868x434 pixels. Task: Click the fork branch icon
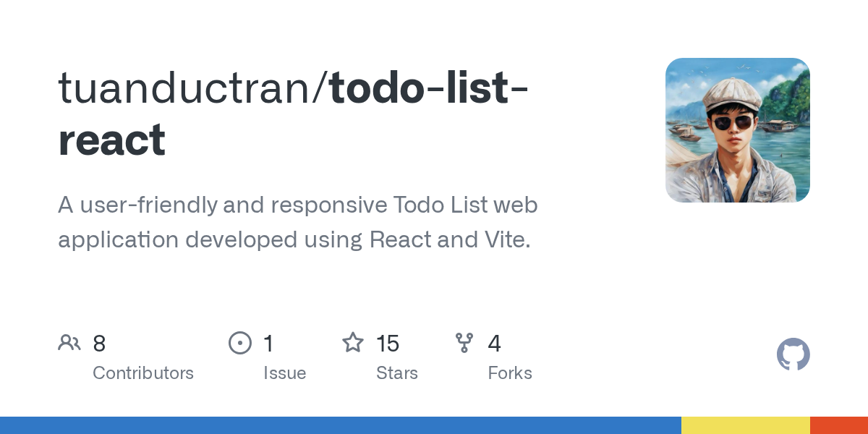[464, 343]
